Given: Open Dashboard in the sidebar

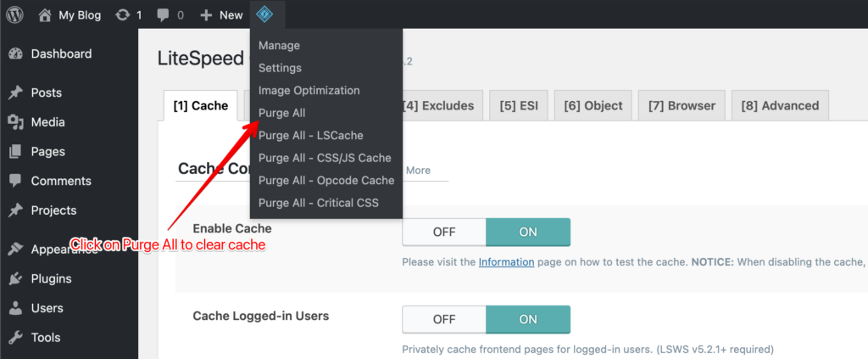Looking at the screenshot, I should [61, 53].
